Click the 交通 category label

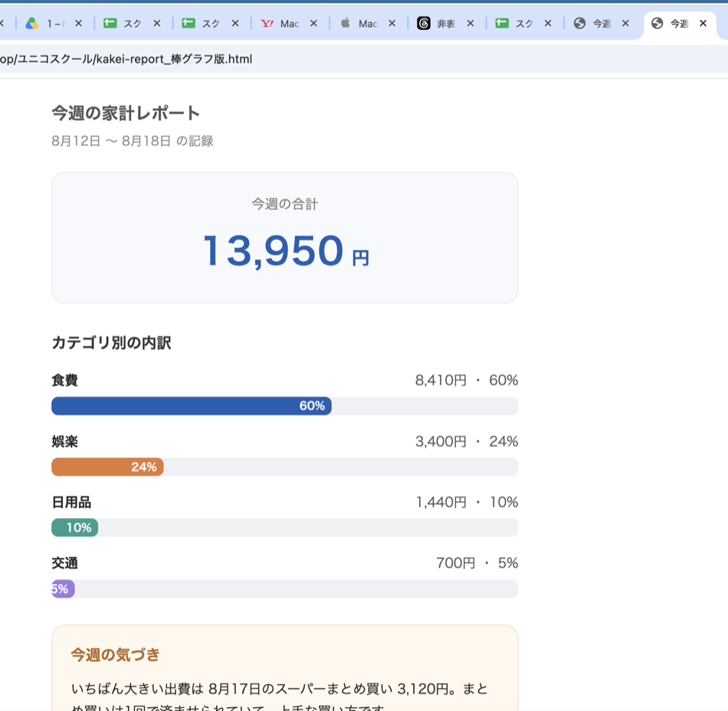(64, 563)
